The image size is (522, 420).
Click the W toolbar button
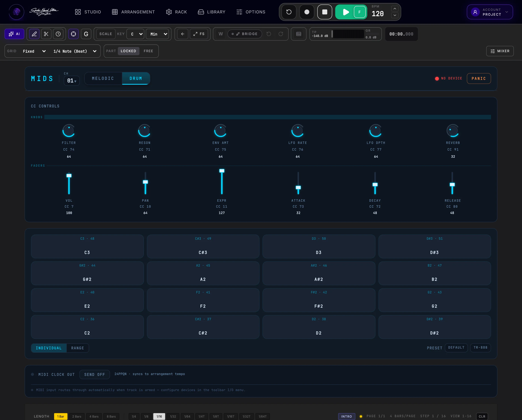pyautogui.click(x=221, y=34)
